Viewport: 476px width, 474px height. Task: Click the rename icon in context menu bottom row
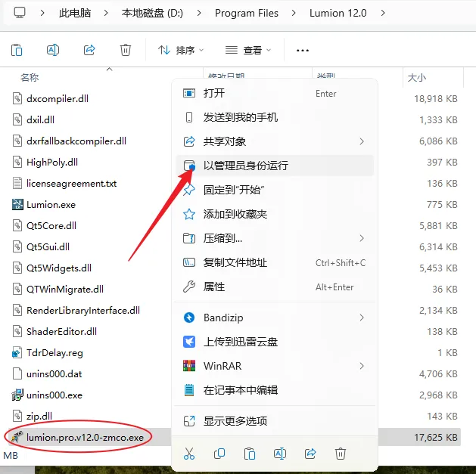(280, 454)
